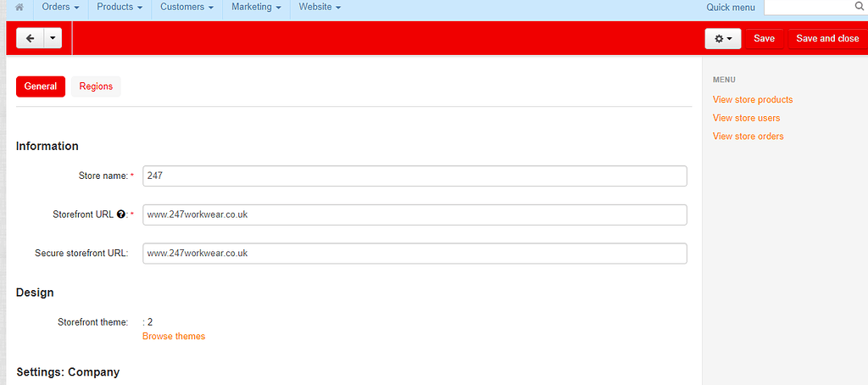Open the gear settings dropdown
Viewport: 868px width, 385px height.
pyautogui.click(x=723, y=39)
